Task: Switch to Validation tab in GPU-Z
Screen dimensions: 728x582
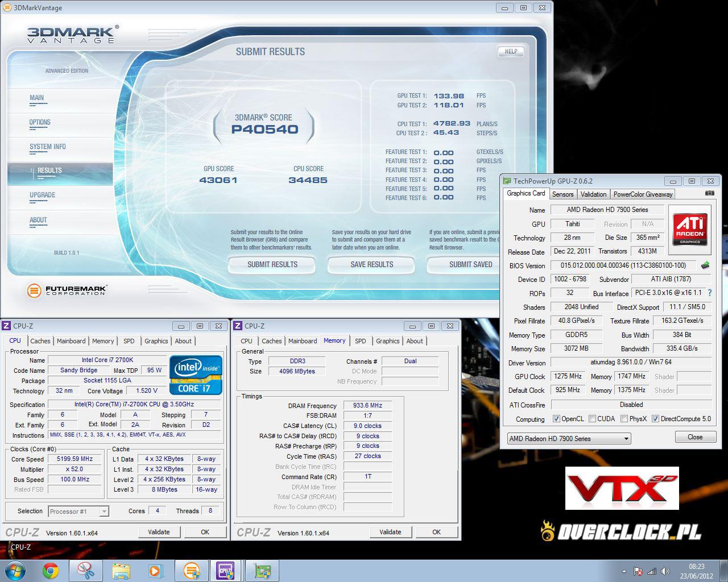Action: pos(593,194)
